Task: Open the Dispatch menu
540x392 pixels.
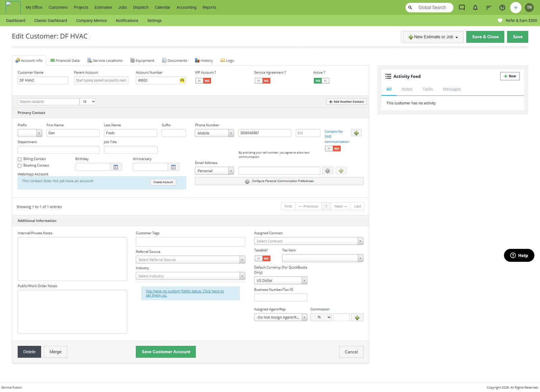Action: coord(141,7)
